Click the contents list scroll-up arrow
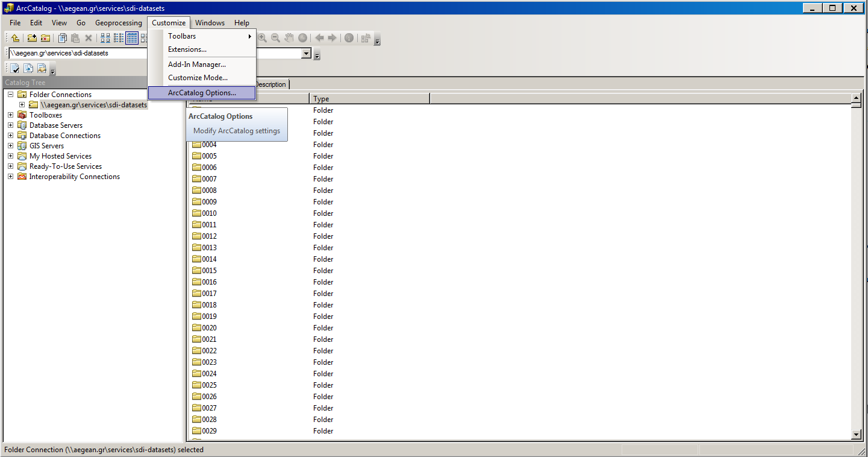The width and height of the screenshot is (868, 457). 857,98
